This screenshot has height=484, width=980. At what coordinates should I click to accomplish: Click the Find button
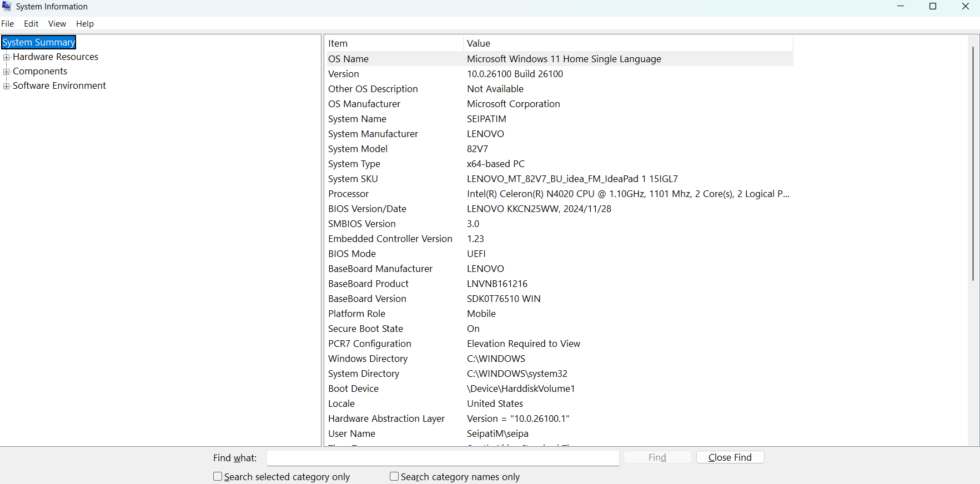[x=657, y=457]
